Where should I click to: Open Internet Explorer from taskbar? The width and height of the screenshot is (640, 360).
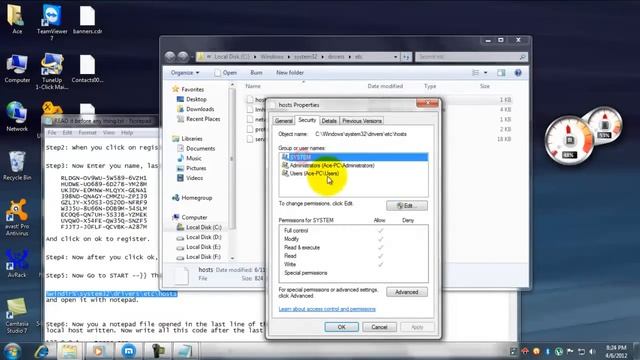point(42,351)
